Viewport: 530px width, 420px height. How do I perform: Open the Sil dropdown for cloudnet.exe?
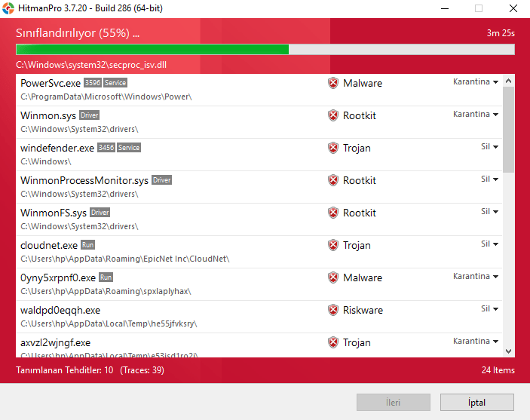pos(489,244)
